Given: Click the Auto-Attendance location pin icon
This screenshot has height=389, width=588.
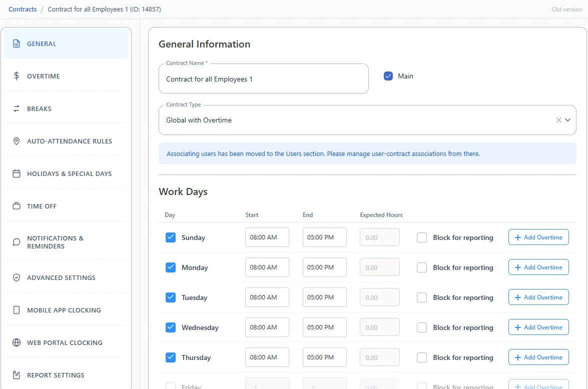Looking at the screenshot, I should [17, 141].
